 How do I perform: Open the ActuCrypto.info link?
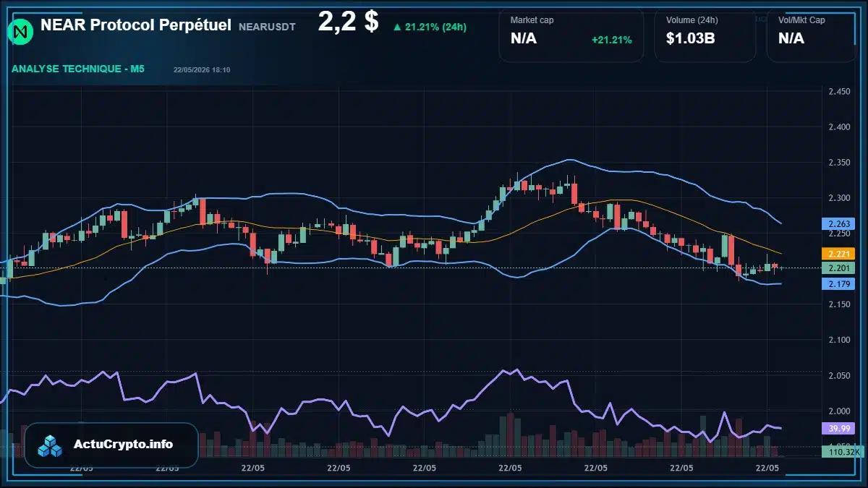tap(123, 445)
